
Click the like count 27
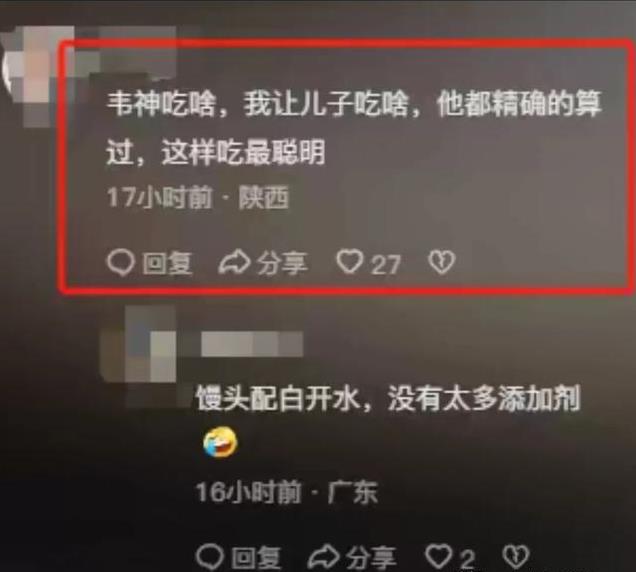(x=386, y=264)
